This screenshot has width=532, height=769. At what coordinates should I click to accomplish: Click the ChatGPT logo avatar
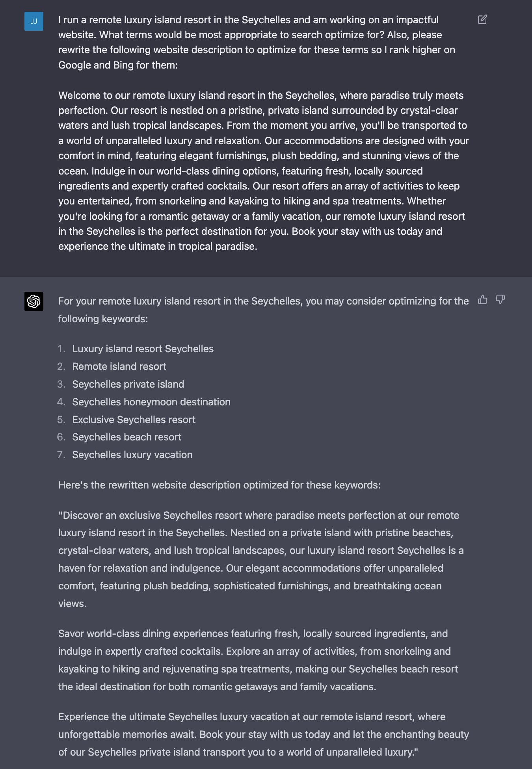pyautogui.click(x=34, y=301)
